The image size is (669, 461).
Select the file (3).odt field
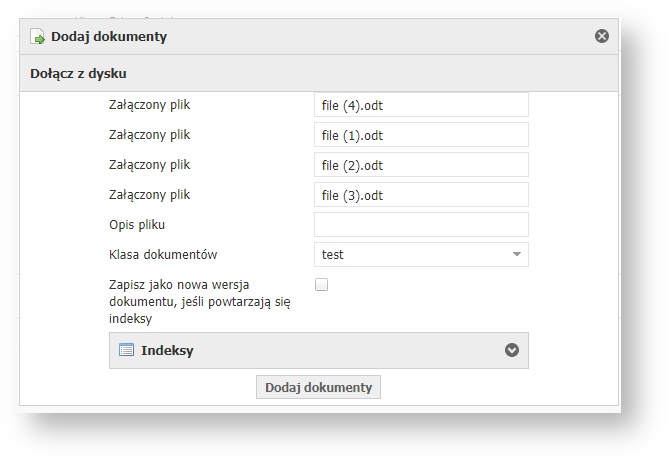tap(421, 195)
